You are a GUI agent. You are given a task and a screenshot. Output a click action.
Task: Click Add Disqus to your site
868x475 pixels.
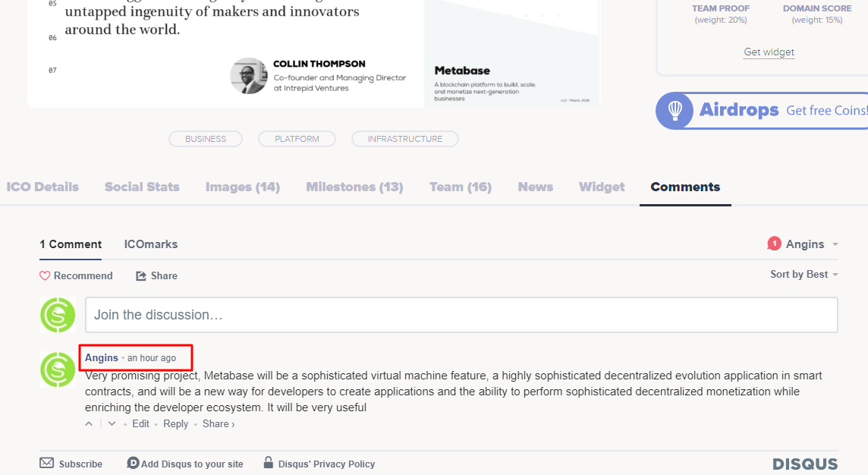191,464
